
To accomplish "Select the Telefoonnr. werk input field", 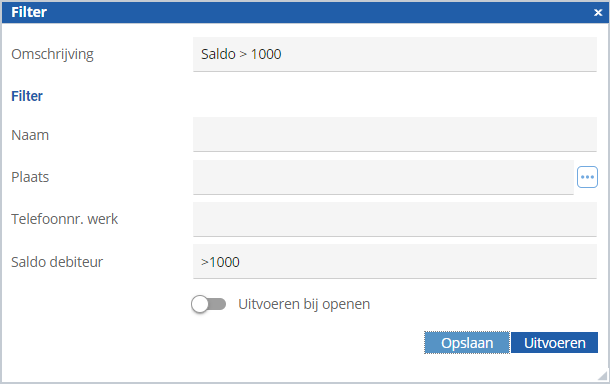I will pos(394,219).
